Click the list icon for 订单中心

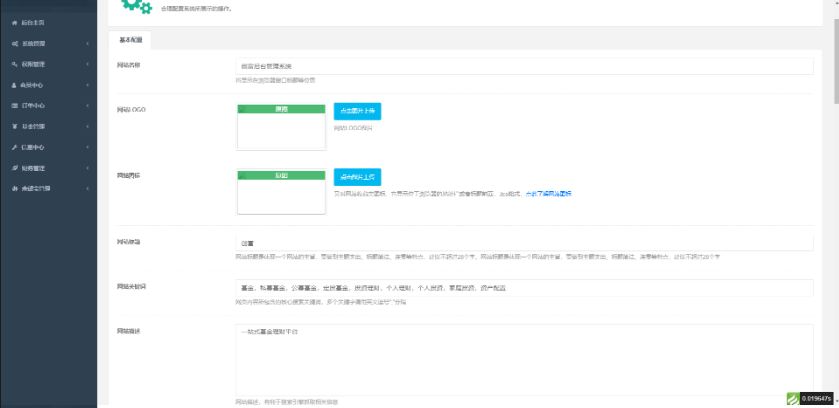click(14, 106)
